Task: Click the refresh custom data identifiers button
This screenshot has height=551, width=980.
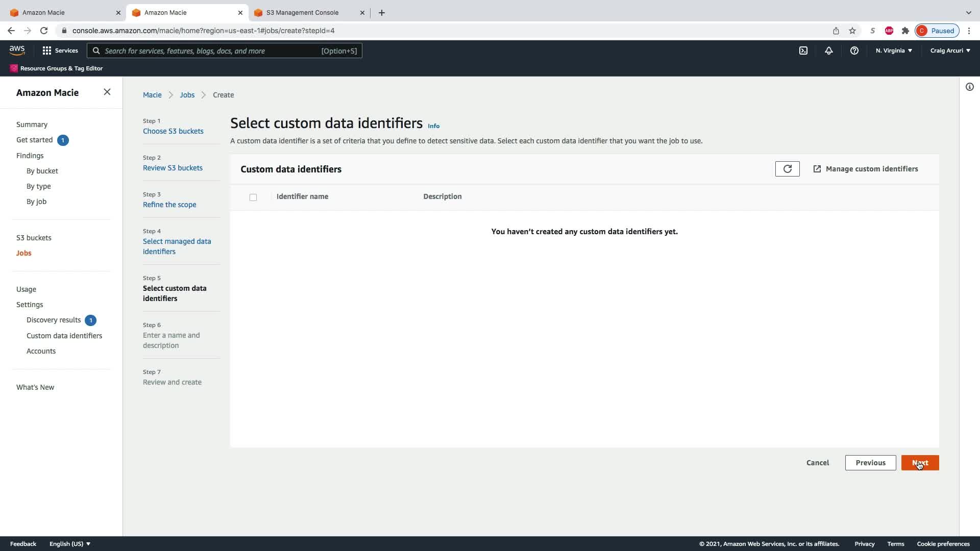Action: coord(787,169)
